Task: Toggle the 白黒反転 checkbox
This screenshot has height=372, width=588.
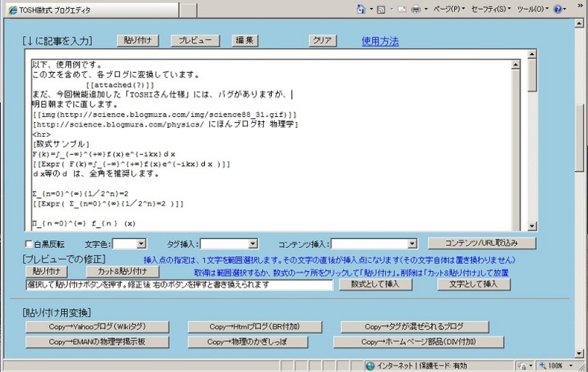Action: point(29,244)
